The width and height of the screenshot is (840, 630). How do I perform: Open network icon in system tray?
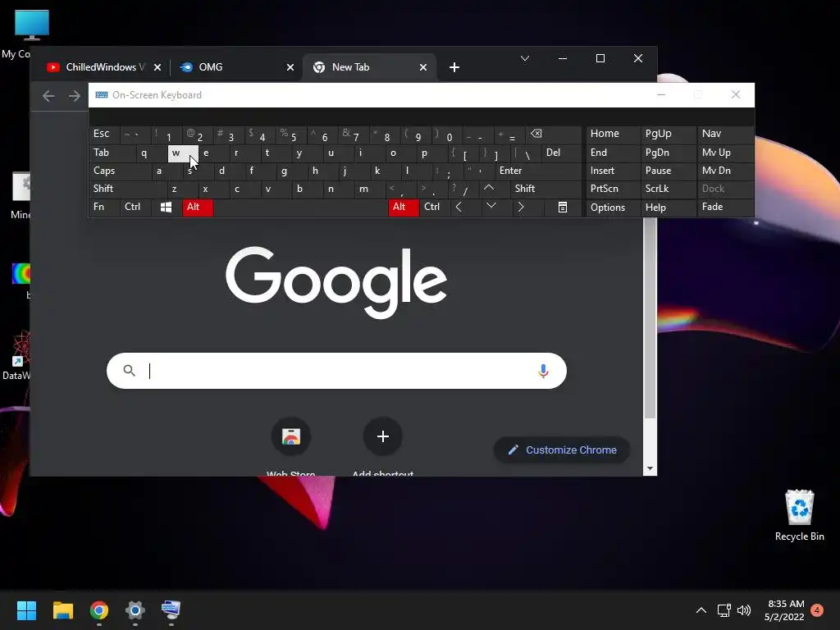coord(724,610)
